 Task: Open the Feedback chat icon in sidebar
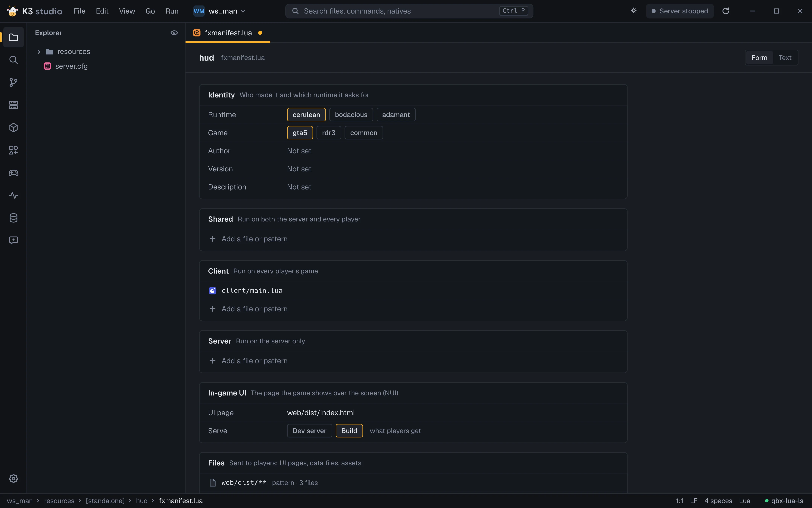[13, 240]
